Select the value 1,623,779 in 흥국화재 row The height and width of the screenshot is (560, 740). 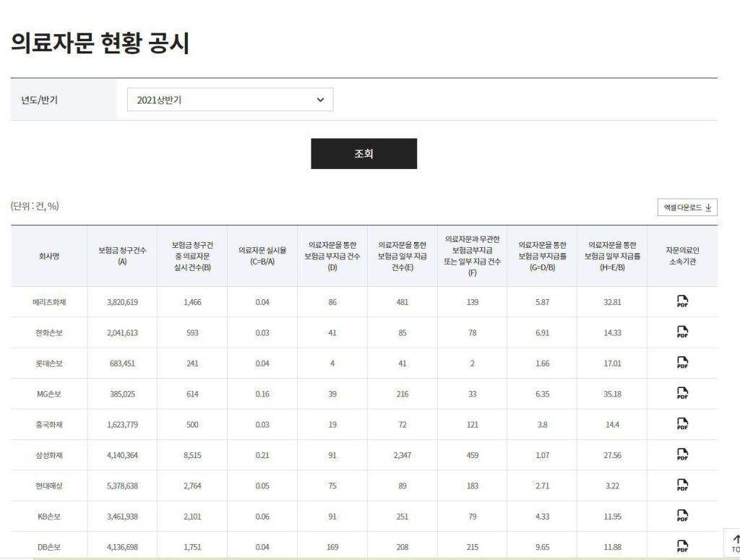[x=122, y=425]
